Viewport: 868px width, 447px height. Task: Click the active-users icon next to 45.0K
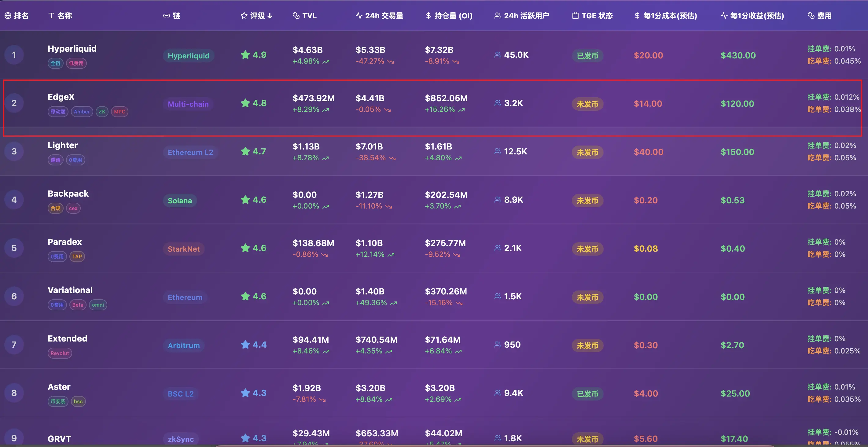tap(498, 55)
